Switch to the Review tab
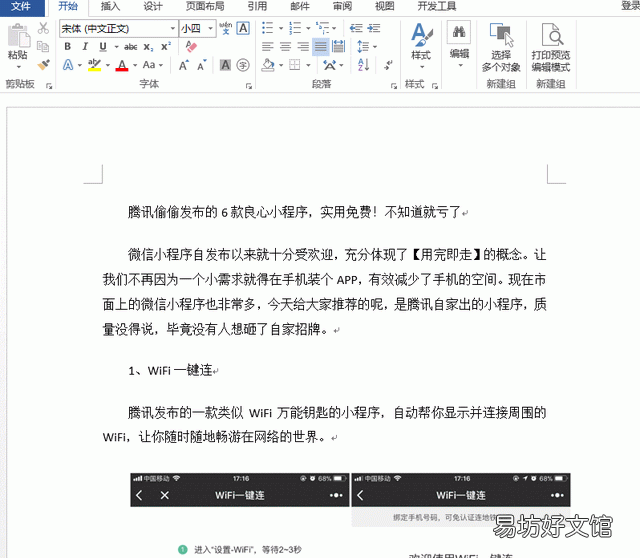640x558 pixels. [342, 7]
